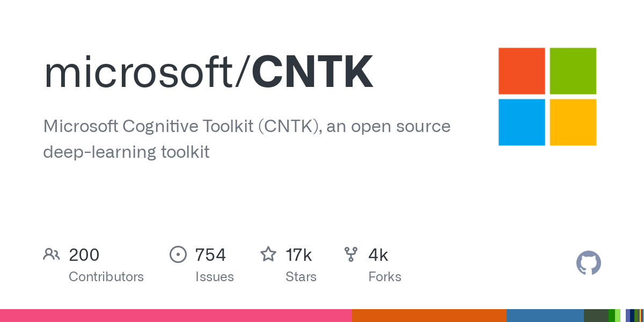Click the red square of the Microsoft logo
The height and width of the screenshot is (322, 644).
522,71
